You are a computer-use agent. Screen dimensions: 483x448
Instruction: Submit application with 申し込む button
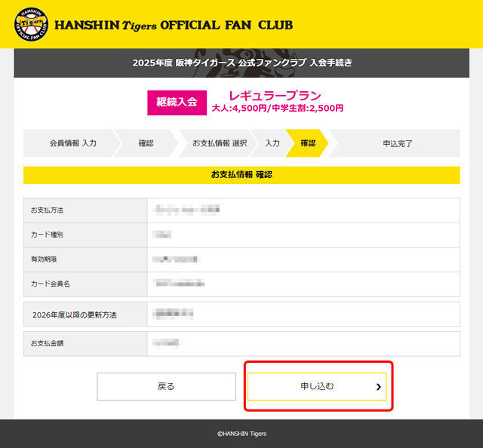click(317, 386)
